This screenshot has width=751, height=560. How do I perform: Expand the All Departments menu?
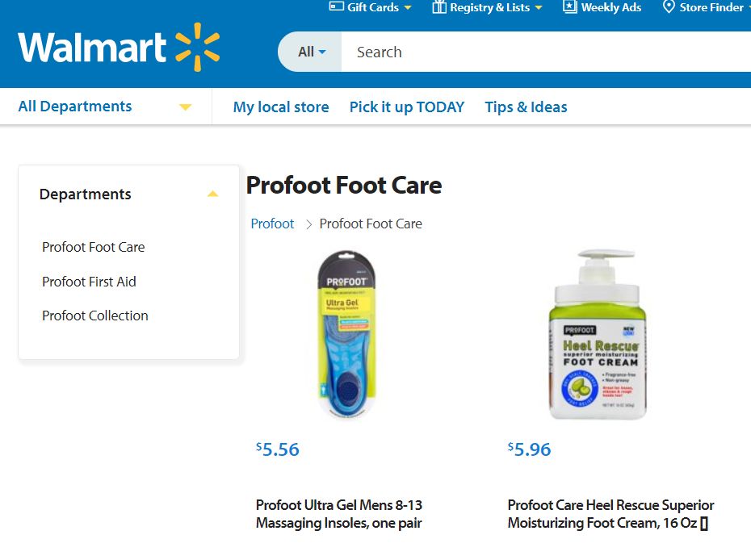[x=185, y=107]
